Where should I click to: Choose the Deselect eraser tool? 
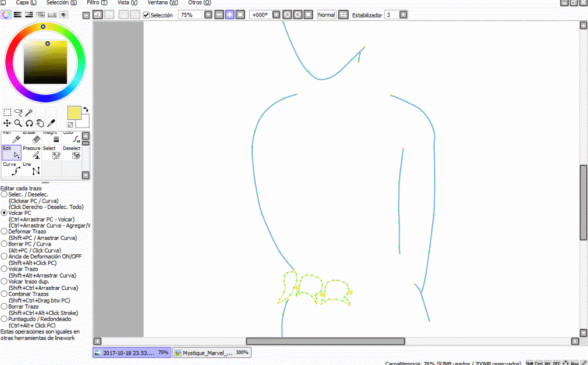click(71, 153)
